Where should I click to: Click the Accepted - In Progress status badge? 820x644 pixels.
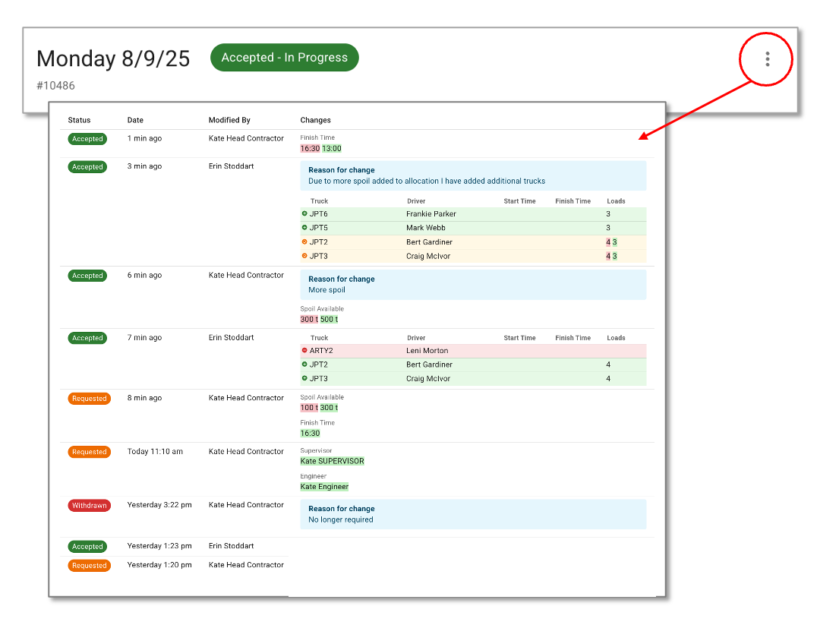(284, 58)
